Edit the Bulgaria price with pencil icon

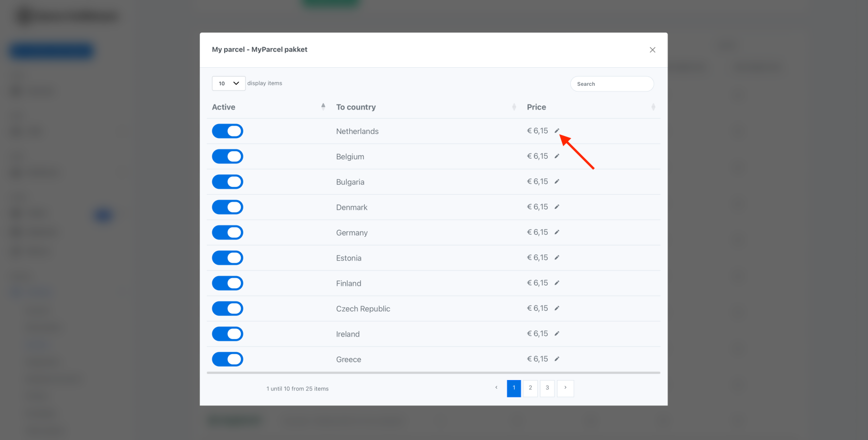click(x=557, y=181)
